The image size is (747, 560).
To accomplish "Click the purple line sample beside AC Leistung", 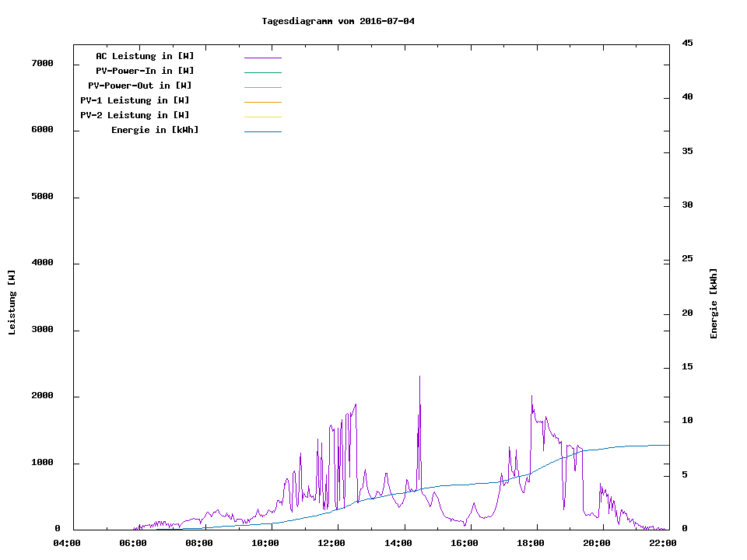I will 262,58.
